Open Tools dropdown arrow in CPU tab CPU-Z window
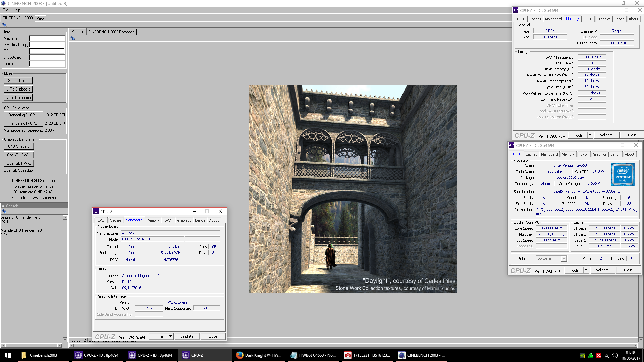The width and height of the screenshot is (644, 362). click(x=586, y=270)
